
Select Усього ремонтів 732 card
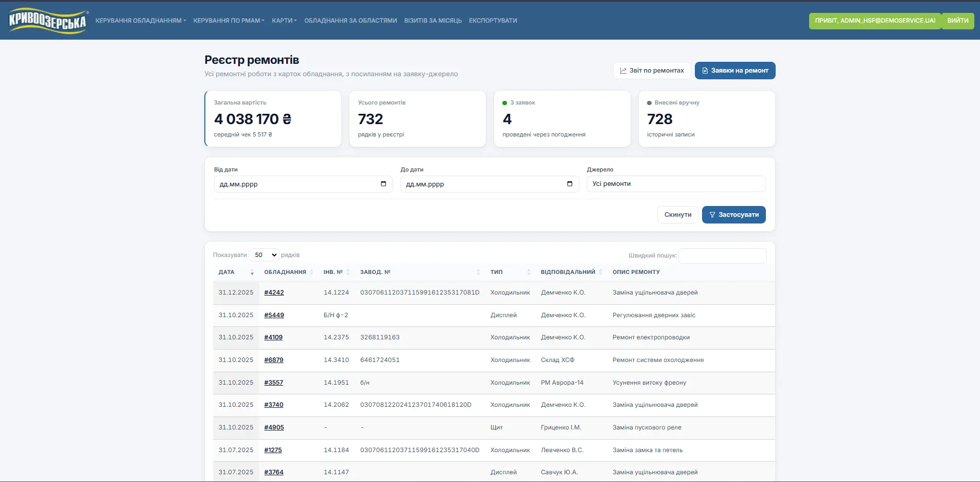417,119
